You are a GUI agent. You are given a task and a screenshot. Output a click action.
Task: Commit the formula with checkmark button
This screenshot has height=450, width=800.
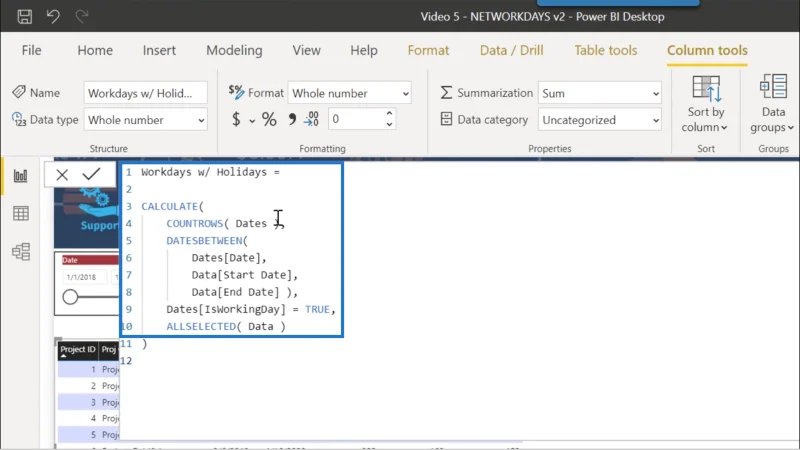(x=91, y=174)
